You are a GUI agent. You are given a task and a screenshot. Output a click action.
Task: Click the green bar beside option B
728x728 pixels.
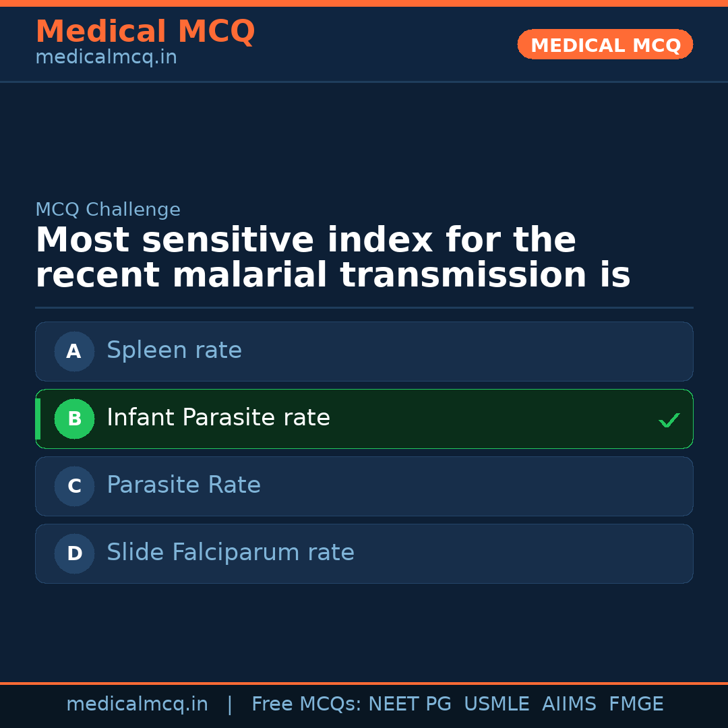[38, 419]
